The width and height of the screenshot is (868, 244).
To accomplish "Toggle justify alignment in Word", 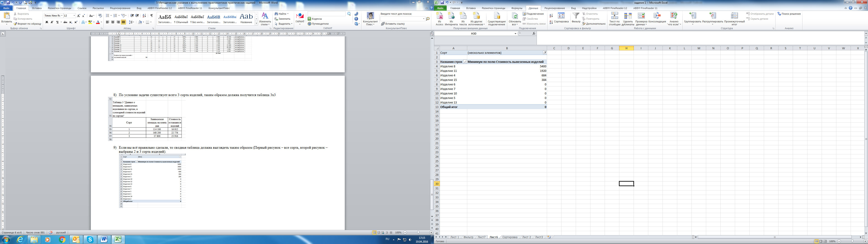I will [x=123, y=22].
